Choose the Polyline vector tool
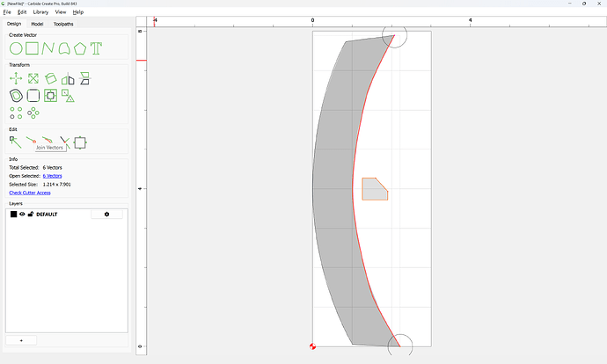Screen dimensions: 607x364 click(x=48, y=48)
